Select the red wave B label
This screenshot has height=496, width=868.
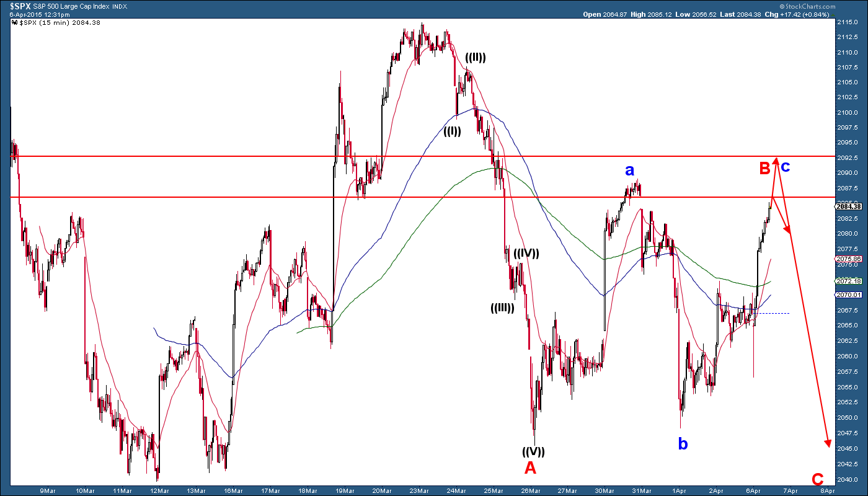tap(765, 167)
